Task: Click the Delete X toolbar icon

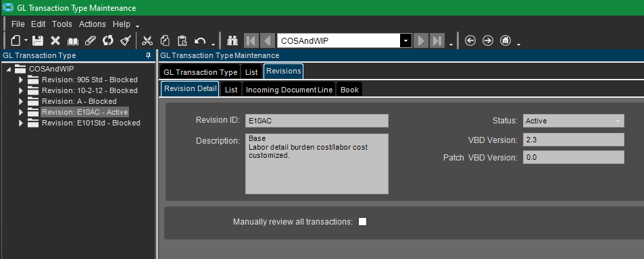Action: pos(55,40)
